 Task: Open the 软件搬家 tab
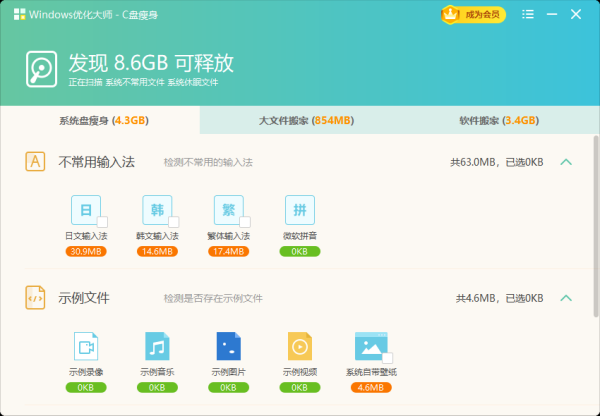pyautogui.click(x=499, y=120)
